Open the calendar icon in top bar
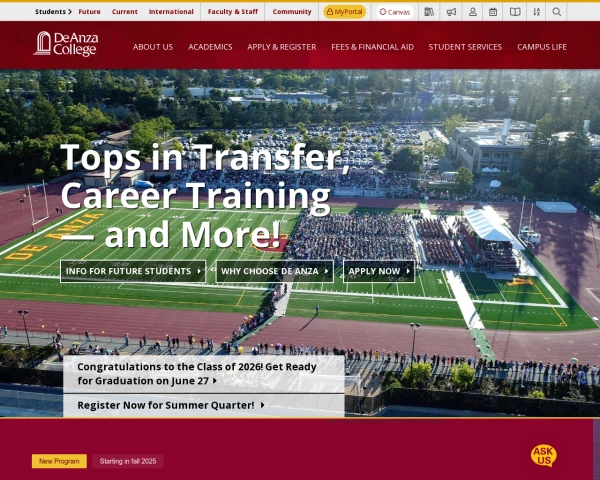The image size is (600, 480). tap(493, 12)
